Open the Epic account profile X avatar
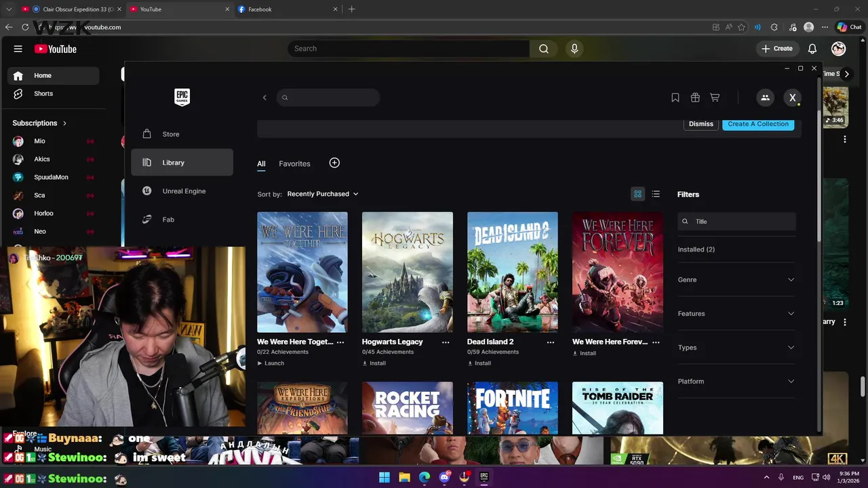This screenshot has width=868, height=488. (792, 98)
